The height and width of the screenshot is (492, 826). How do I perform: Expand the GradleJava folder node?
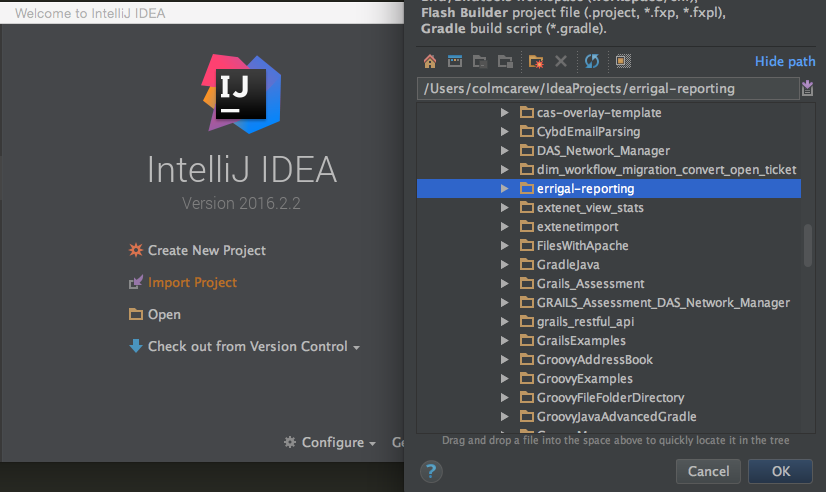pos(504,265)
